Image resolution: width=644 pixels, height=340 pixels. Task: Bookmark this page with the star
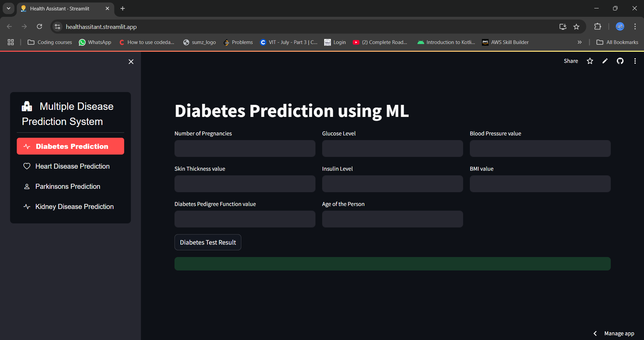tap(576, 27)
